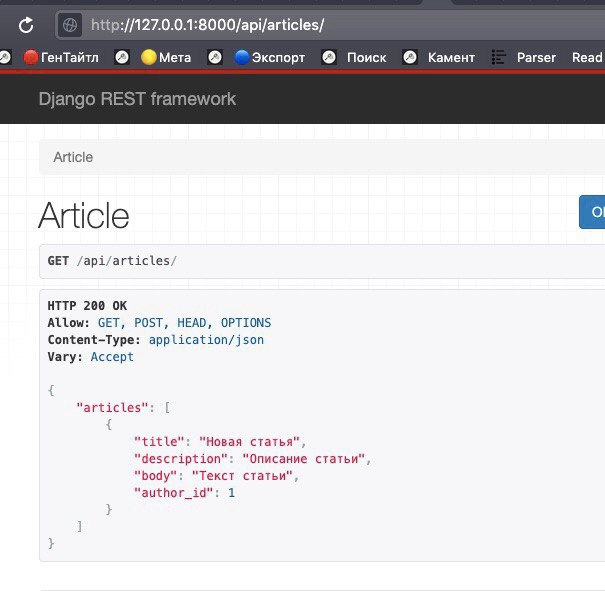
Task: Click the Vary: Accept header line
Action: pos(91,356)
